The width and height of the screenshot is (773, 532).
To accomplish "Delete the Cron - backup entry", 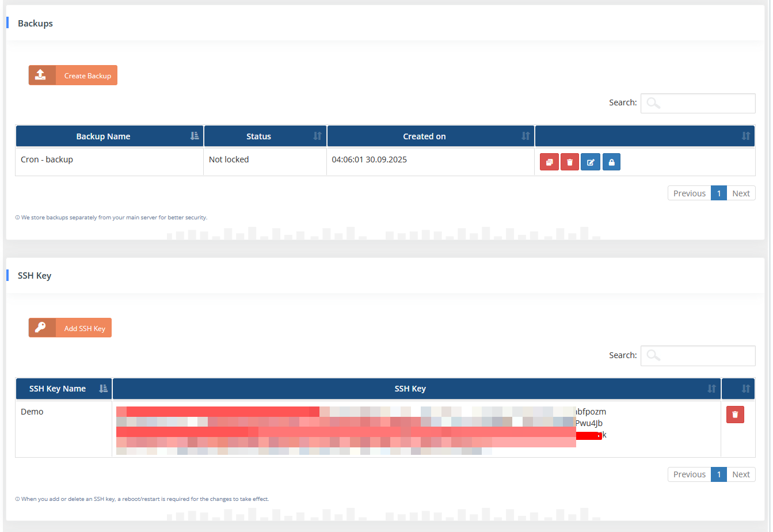I will pos(570,162).
